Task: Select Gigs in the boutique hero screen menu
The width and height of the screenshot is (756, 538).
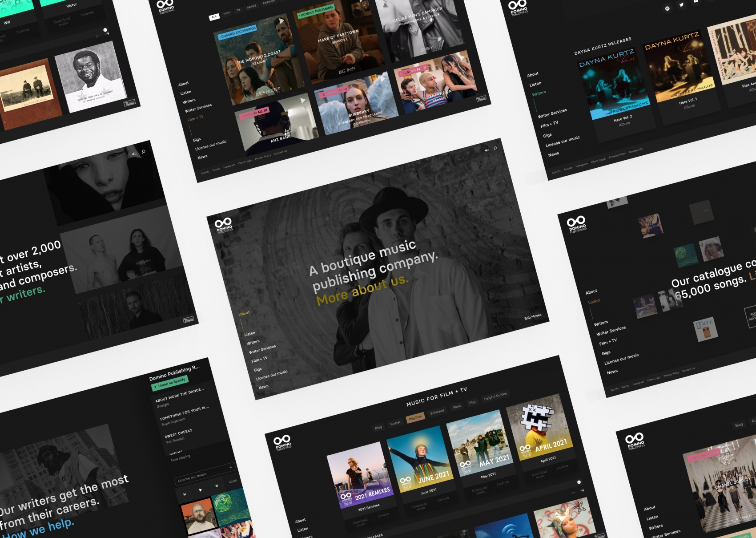Action: point(258,369)
